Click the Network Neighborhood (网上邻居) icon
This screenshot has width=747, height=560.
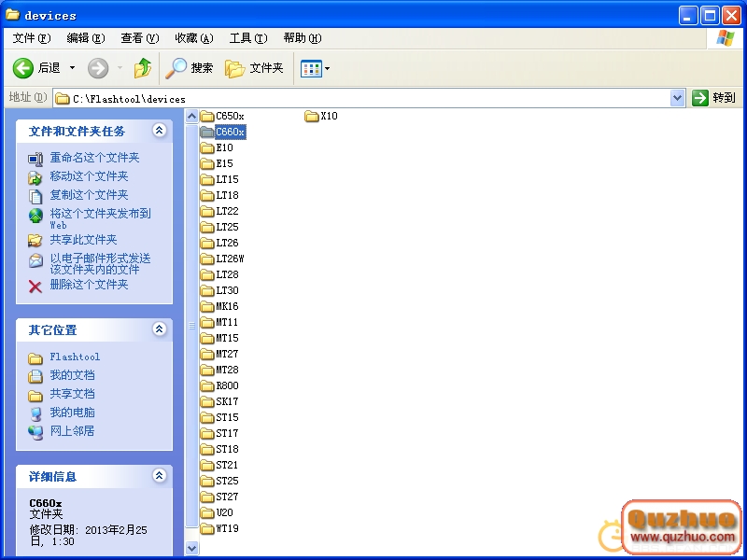pos(35,432)
